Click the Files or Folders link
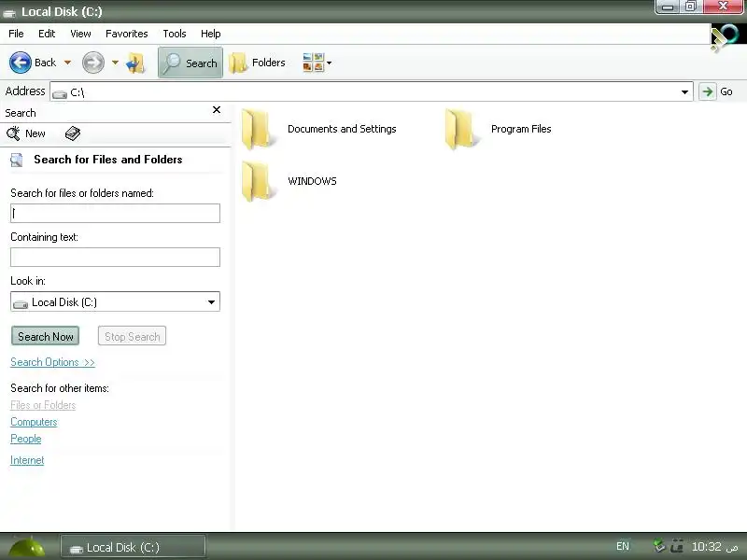This screenshot has width=747, height=560. (x=43, y=405)
